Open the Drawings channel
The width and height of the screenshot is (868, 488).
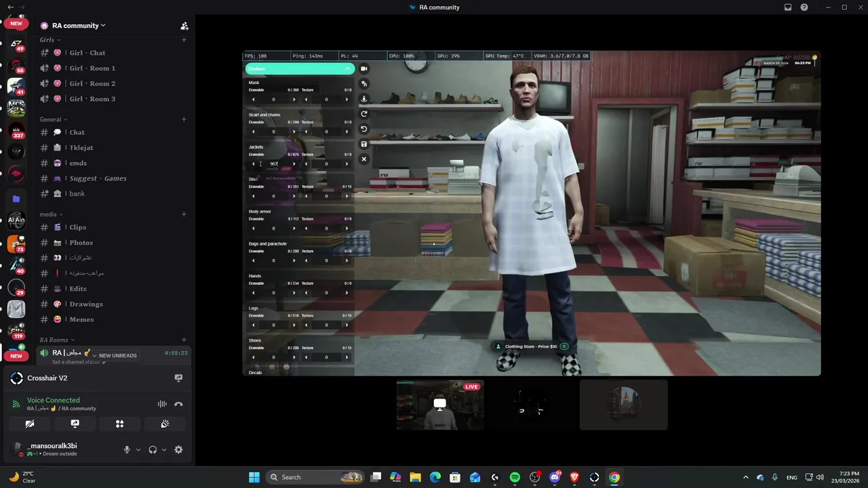(113, 304)
